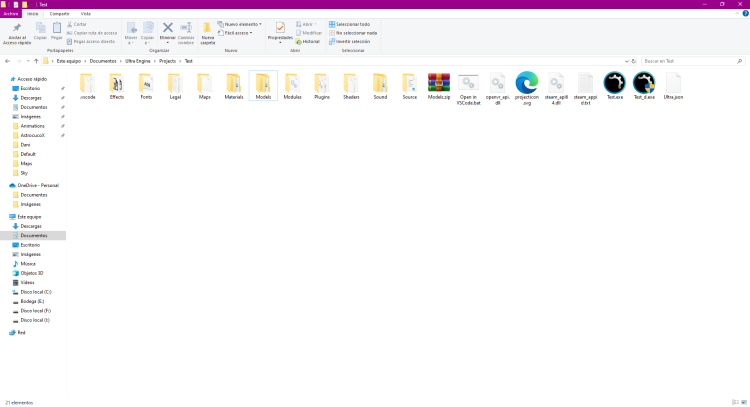Click Projects in the breadcrumb path

point(167,61)
